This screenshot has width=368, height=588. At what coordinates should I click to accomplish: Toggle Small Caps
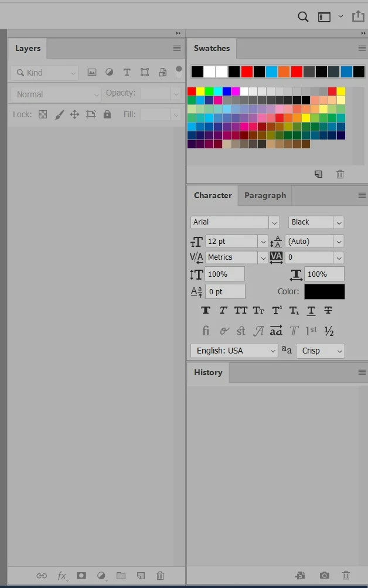pos(258,310)
